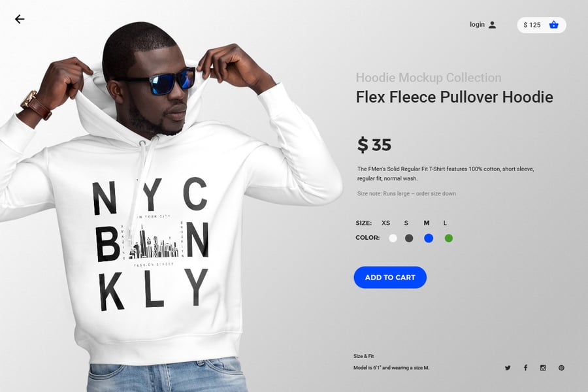
Task: Add the hoodie to cart
Action: (x=390, y=278)
